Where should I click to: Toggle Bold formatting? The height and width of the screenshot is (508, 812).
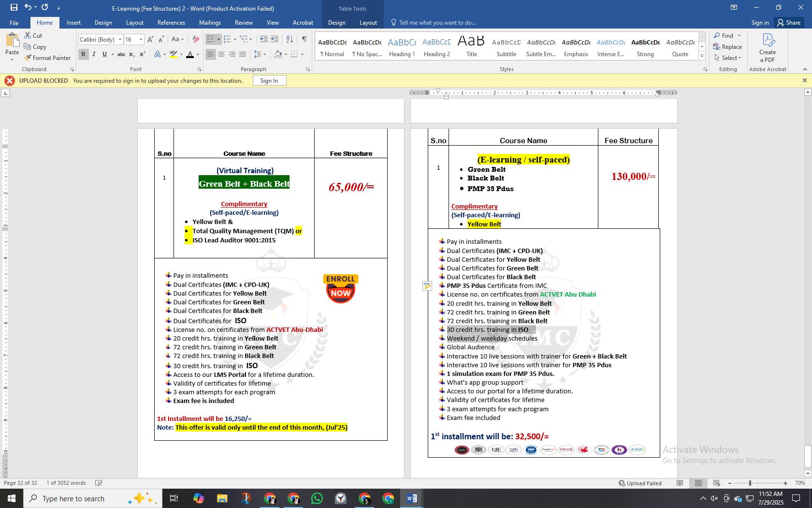click(83, 54)
